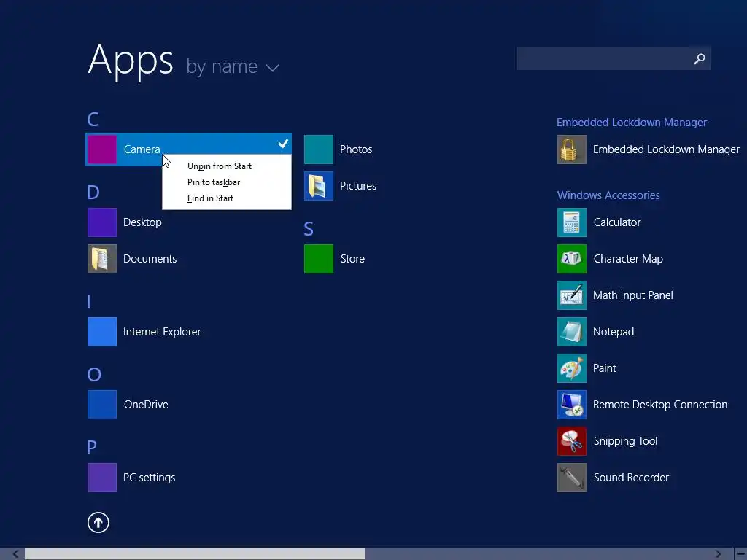Screen dimensions: 747x560
Task: Click the scrollbar left arrow
Action: point(15,554)
